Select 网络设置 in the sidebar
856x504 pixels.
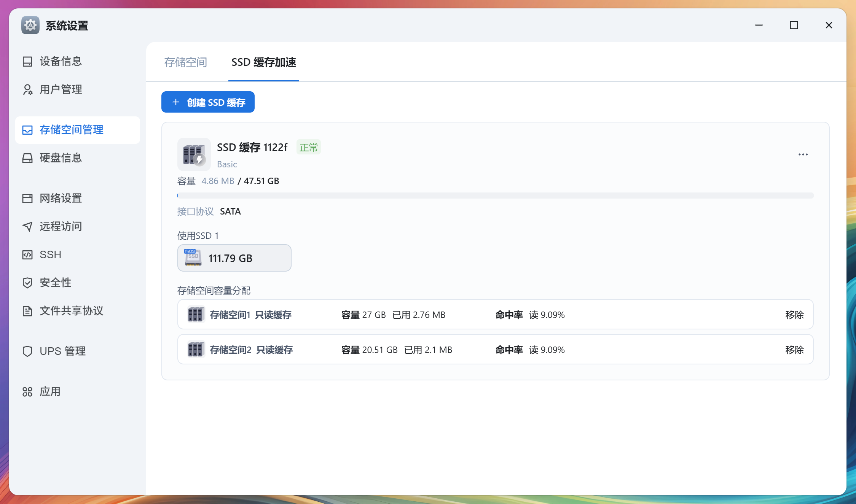60,198
